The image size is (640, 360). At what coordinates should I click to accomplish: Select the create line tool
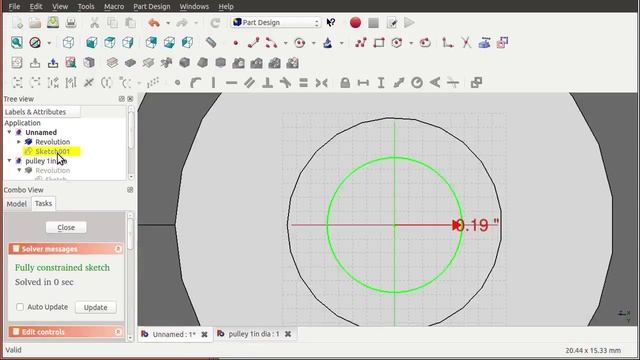[253, 42]
